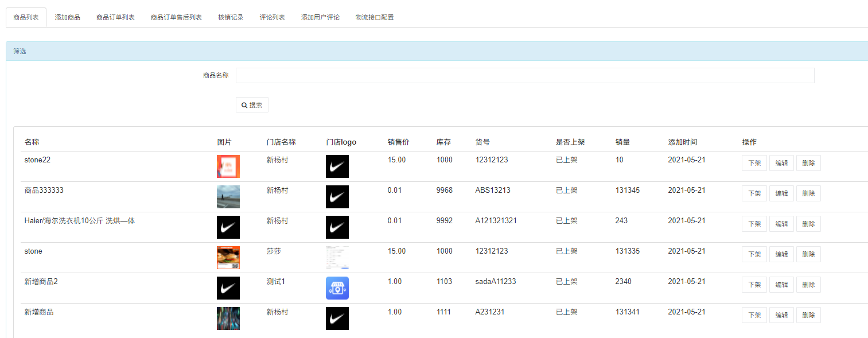Viewport: 868px width, 338px height.
Task: Edit the Haier洗衣机 product
Action: pyautogui.click(x=781, y=224)
